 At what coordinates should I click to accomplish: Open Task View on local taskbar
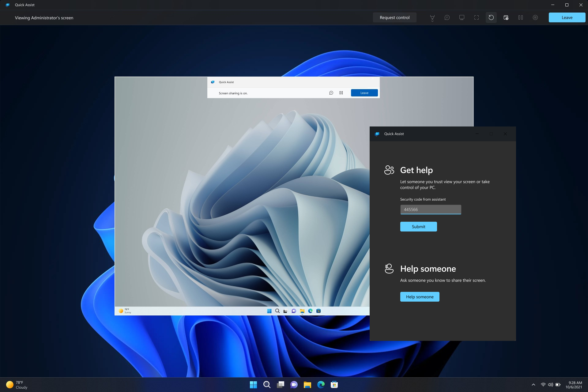(x=280, y=385)
